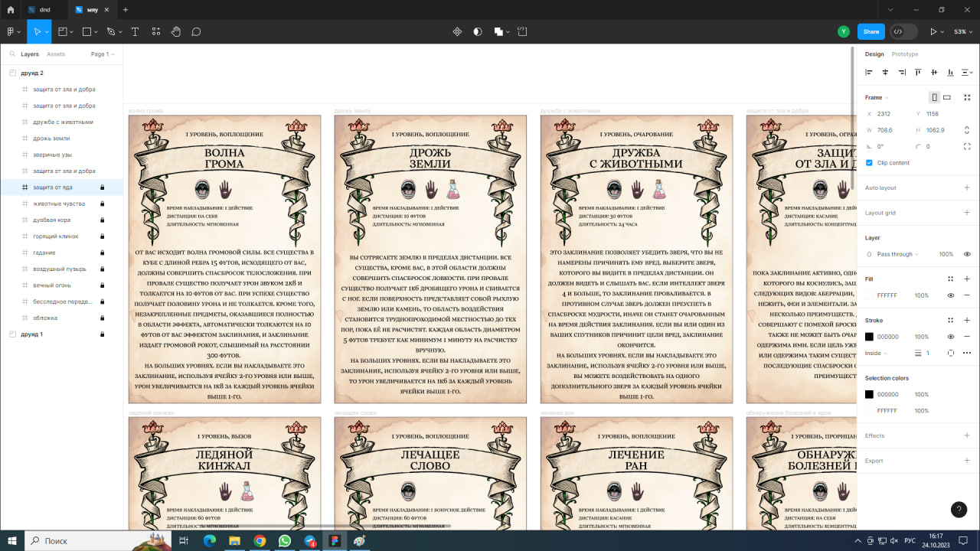Screen dimensions: 980x551
Task: Click the 000000 swatch in Selection colors
Action: pos(869,394)
